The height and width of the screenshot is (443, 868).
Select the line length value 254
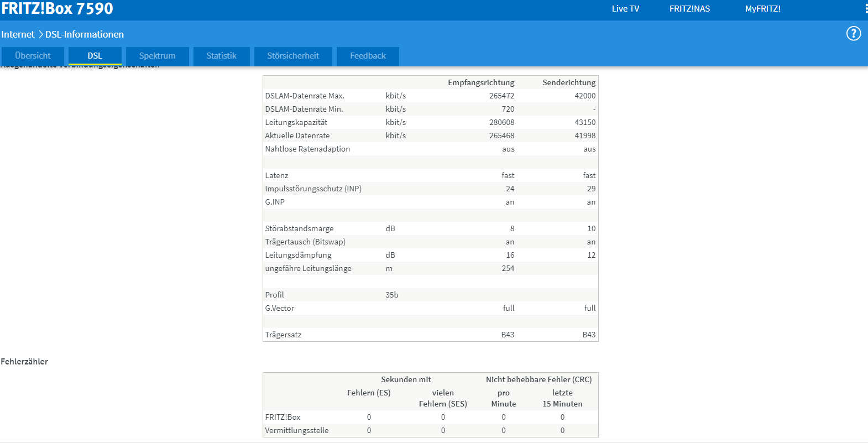pos(508,268)
